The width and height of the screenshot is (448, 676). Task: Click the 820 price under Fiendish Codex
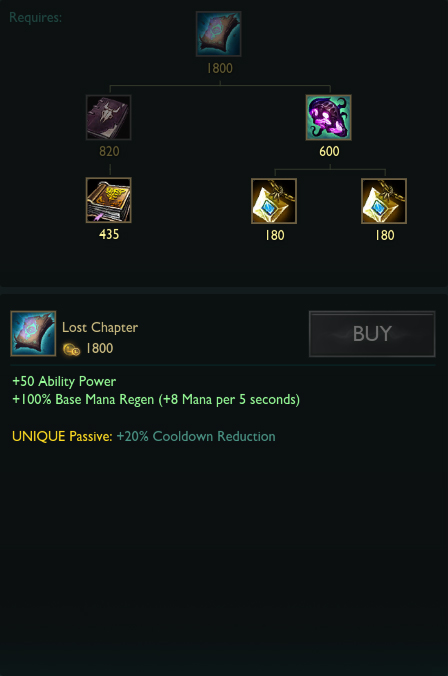tap(109, 151)
